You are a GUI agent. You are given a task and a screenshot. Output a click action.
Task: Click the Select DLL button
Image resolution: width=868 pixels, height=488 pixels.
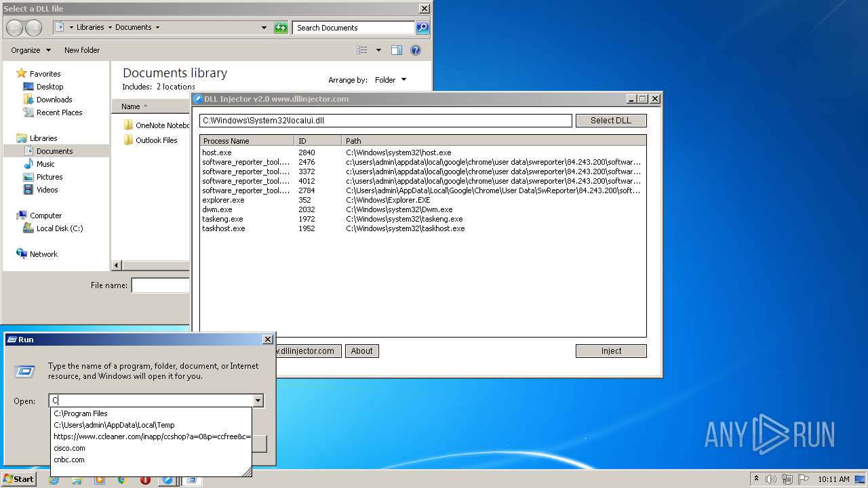pyautogui.click(x=611, y=121)
